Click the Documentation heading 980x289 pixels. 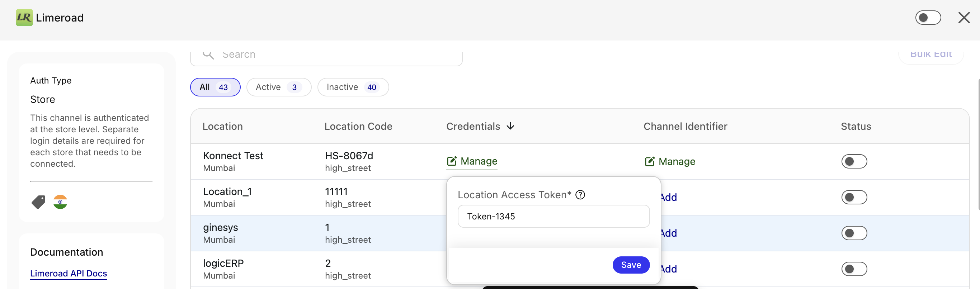[x=67, y=252]
